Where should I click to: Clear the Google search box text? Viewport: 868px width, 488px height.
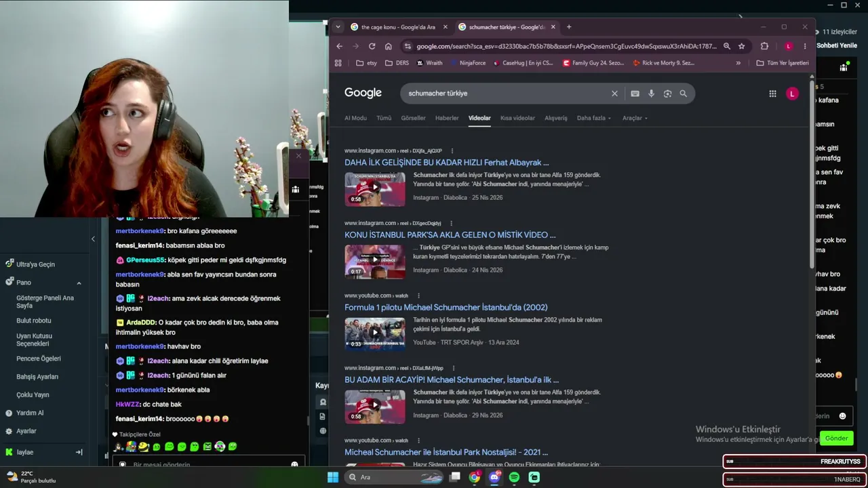click(614, 94)
